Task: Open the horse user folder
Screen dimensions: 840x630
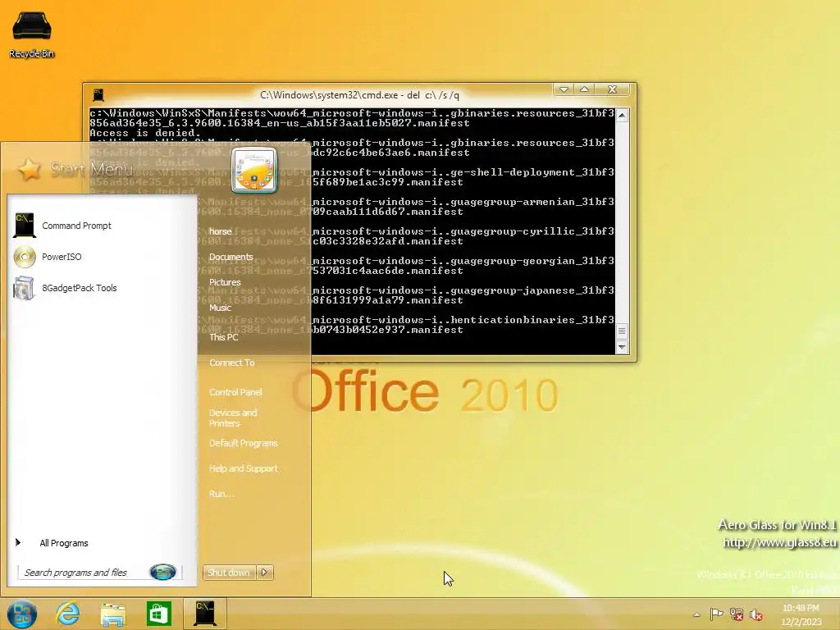Action: [x=220, y=231]
